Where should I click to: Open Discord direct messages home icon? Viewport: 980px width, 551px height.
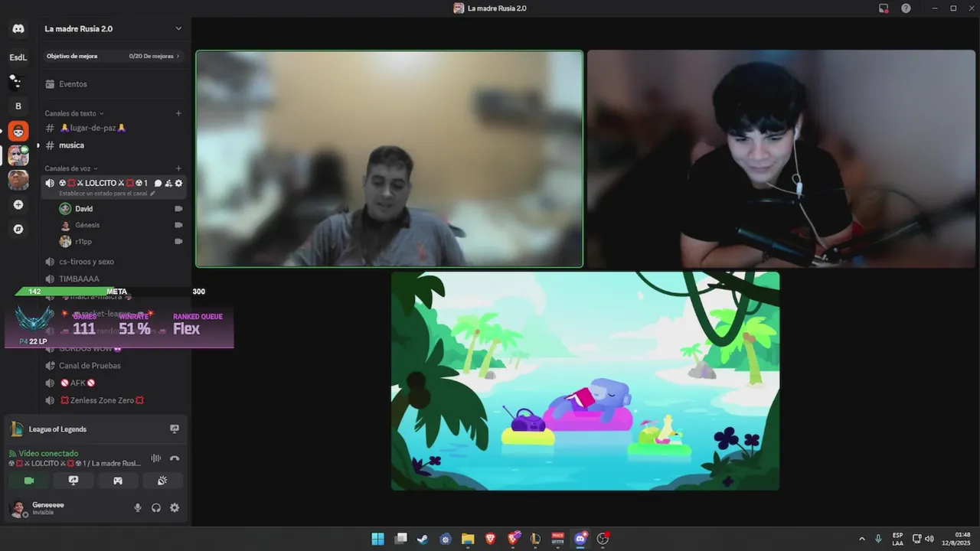pos(18,29)
